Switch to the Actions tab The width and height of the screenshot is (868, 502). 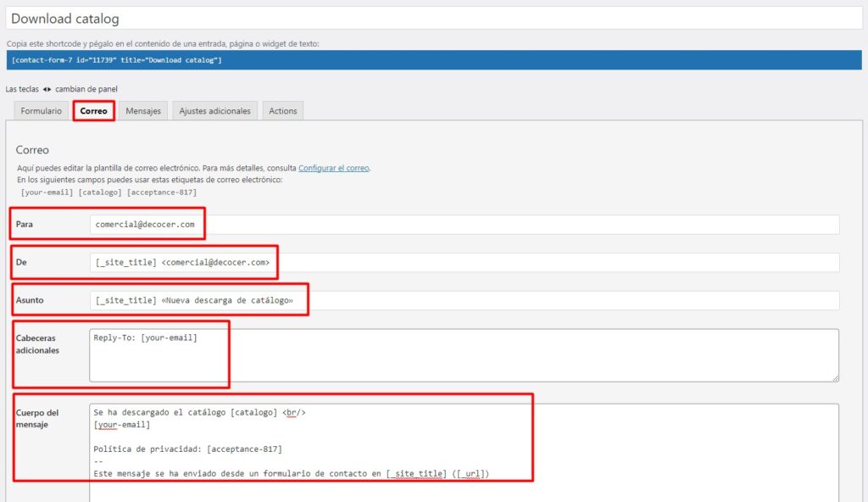click(282, 111)
